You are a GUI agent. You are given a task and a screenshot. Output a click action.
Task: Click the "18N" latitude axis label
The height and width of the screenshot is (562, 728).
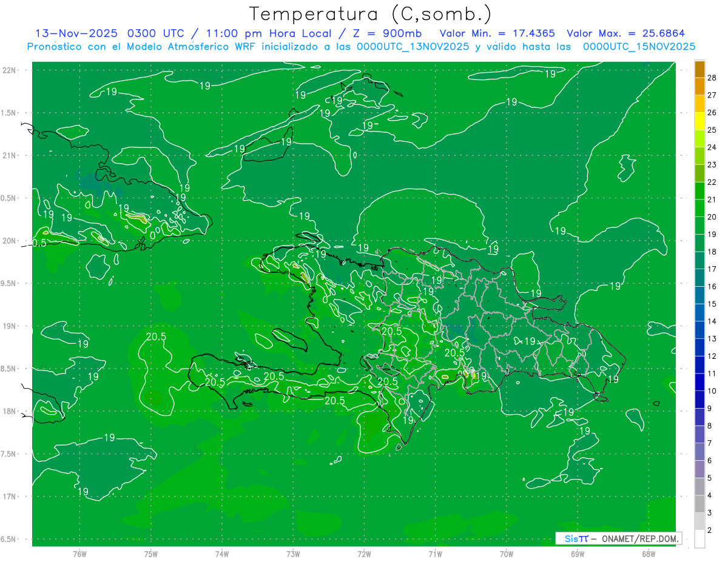(9, 411)
